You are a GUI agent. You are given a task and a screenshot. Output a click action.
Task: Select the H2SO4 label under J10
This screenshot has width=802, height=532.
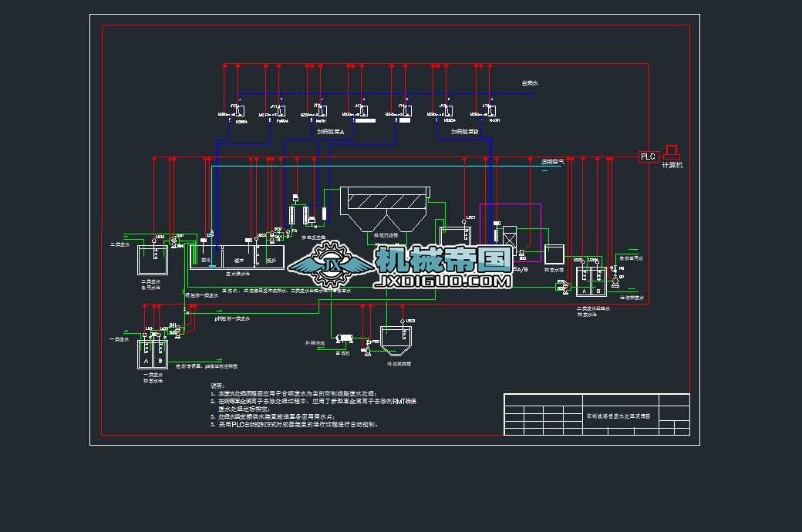pos(241,122)
